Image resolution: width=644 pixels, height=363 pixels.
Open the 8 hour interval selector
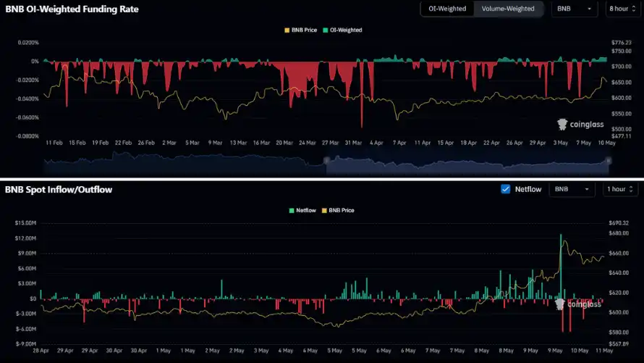622,9
